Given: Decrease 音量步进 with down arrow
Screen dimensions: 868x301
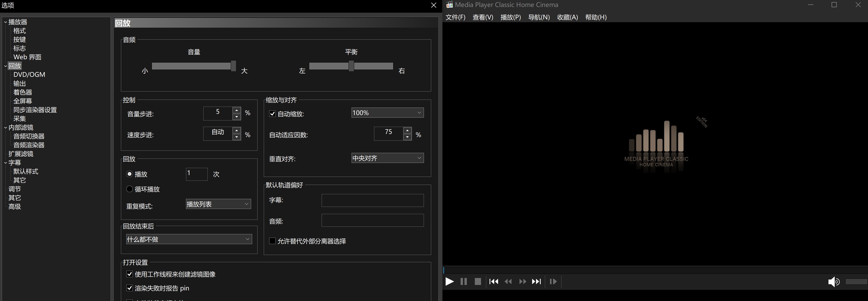Looking at the screenshot, I should [x=237, y=117].
